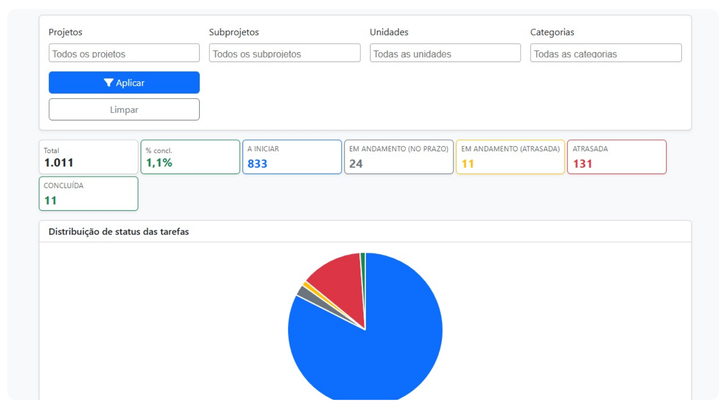Click the Distribuição de status das tarefas header

(119, 231)
